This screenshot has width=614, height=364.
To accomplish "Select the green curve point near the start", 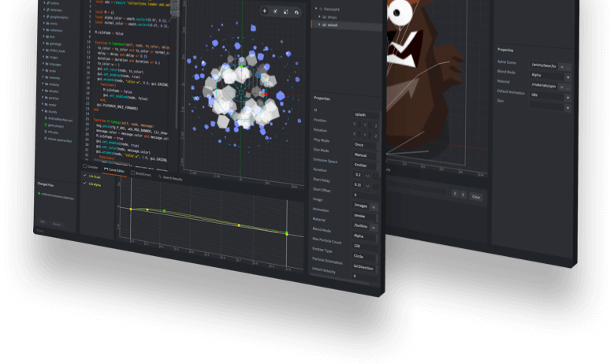I will click(164, 211).
